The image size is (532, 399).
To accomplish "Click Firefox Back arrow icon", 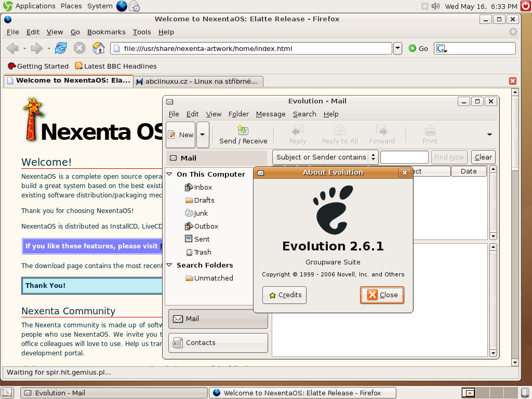I will click(x=12, y=48).
